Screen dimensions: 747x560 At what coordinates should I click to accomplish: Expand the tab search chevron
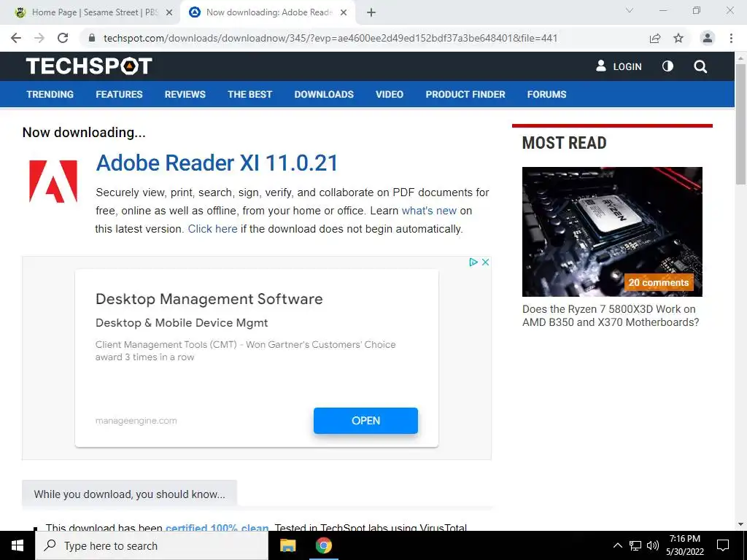[x=630, y=10]
